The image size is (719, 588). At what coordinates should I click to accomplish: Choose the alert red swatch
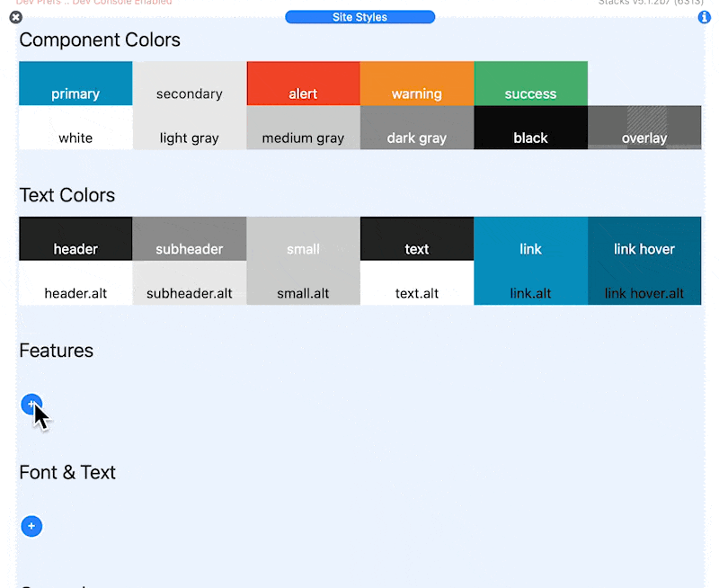tap(303, 84)
